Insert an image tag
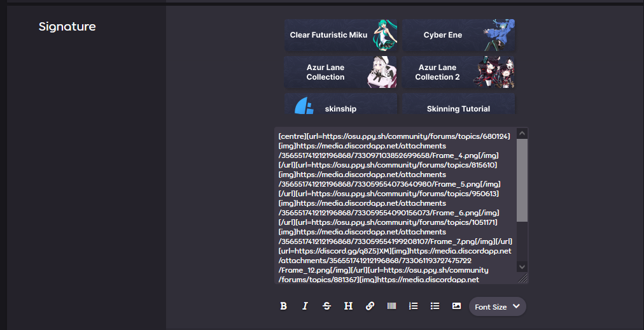Screen dimensions: 644x330 (456, 306)
